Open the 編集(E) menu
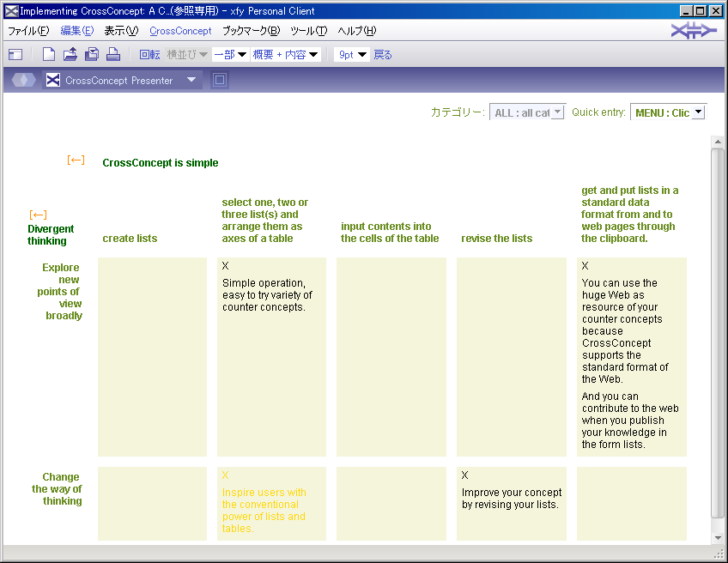The width and height of the screenshot is (728, 563). pos(77,31)
